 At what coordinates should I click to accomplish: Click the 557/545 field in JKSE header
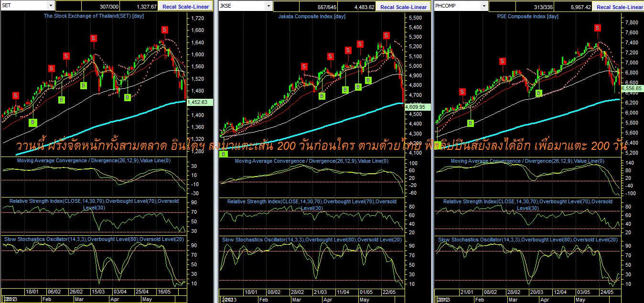point(319,7)
